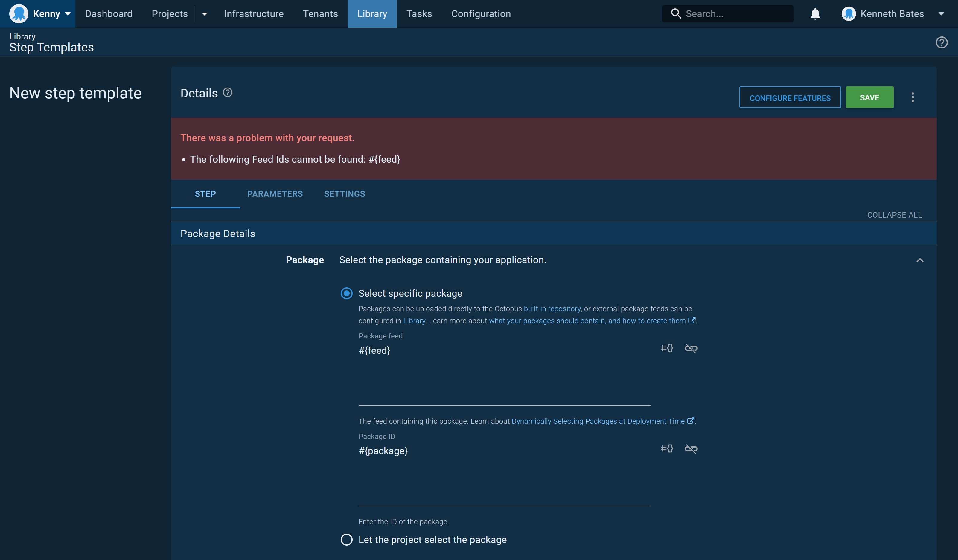
Task: Open the overflow menu beside Save button
Action: pos(913,97)
